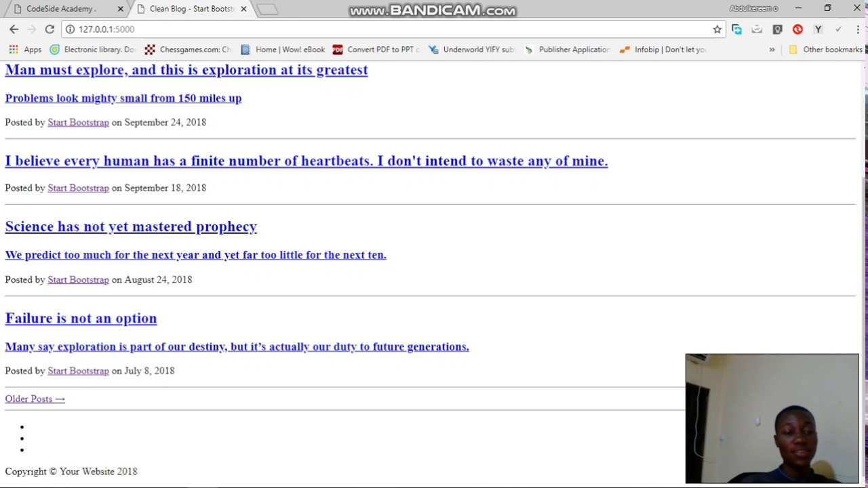Click Start Bootstrap link dated September 24

[x=78, y=123]
